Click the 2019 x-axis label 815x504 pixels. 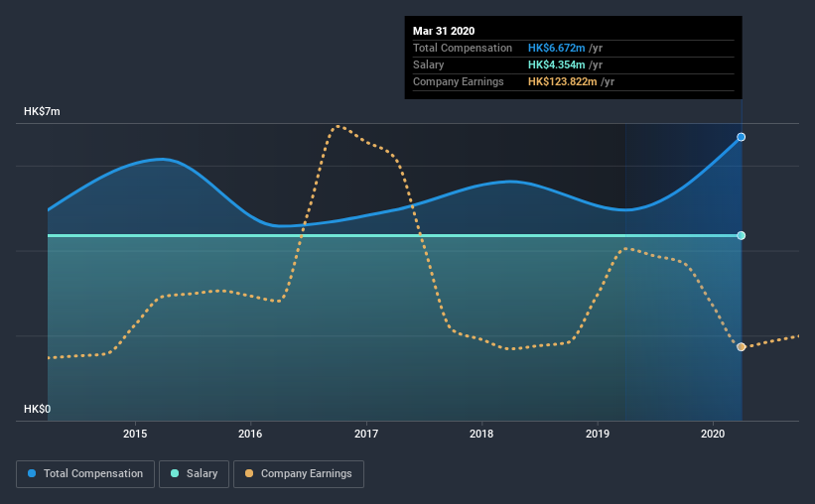coord(598,434)
